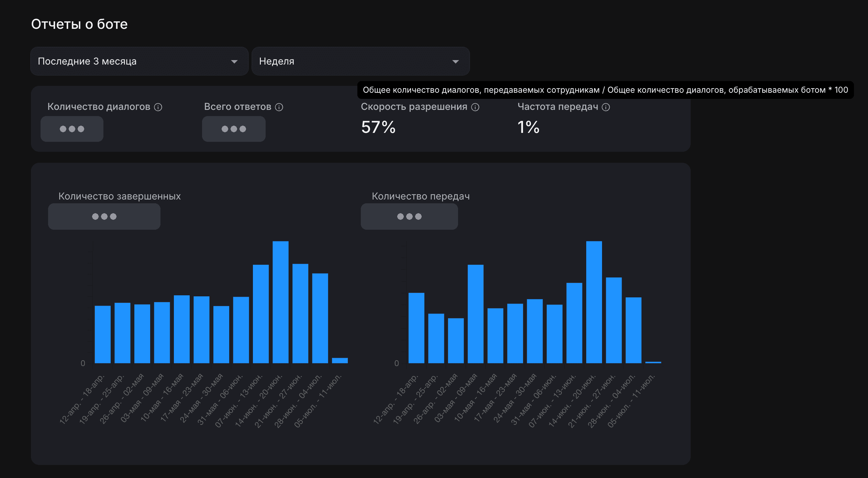Screen dimensions: 868x478
Task: Click the 1% handoff rate value
Action: [x=528, y=127]
